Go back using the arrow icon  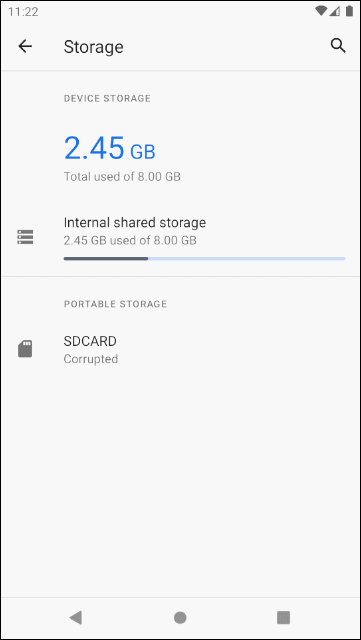click(25, 47)
